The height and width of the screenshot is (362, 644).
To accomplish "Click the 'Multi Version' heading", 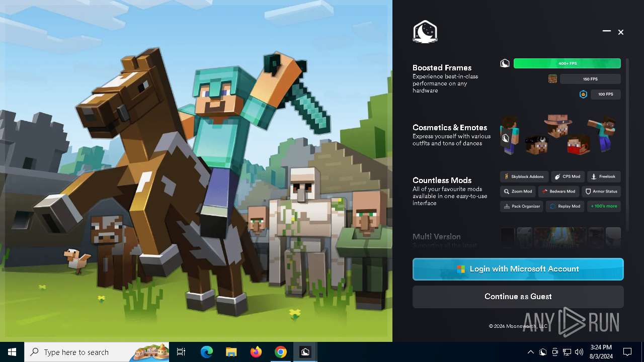I will pos(436,236).
